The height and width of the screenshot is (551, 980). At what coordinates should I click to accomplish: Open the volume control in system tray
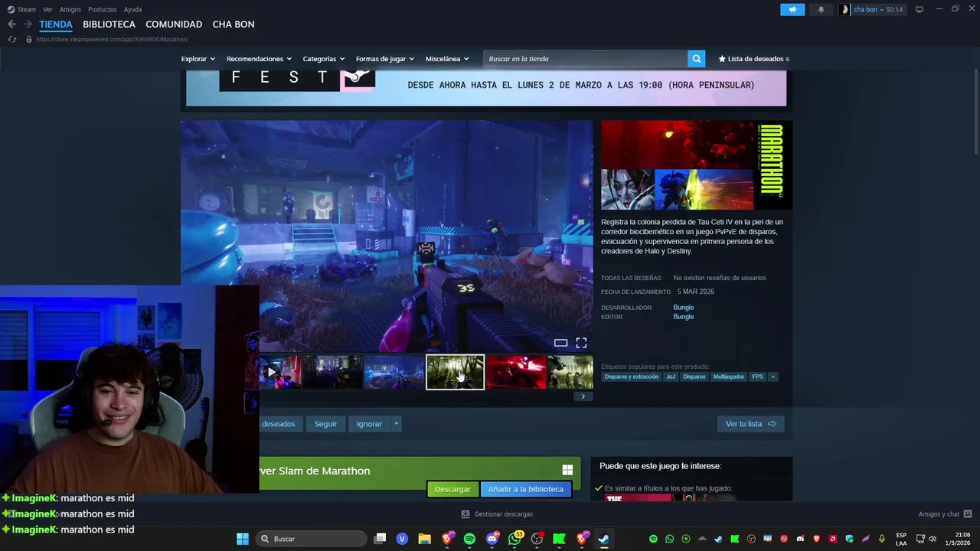pos(933,539)
